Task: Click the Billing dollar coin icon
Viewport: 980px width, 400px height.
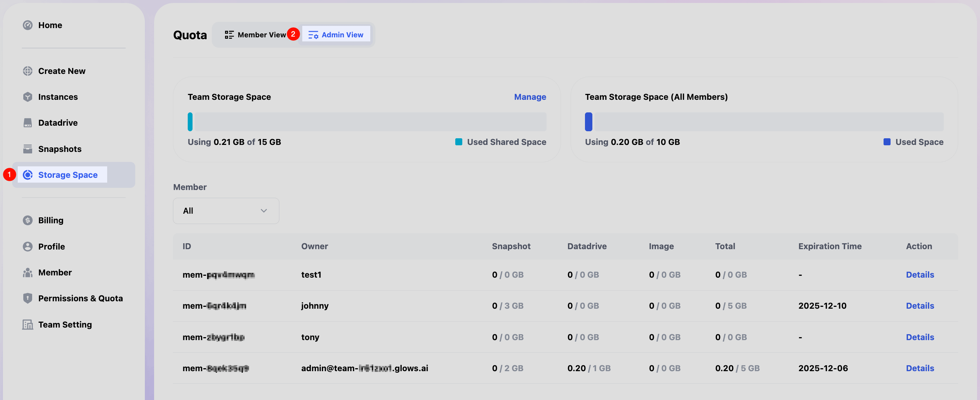Action: pyautogui.click(x=27, y=220)
